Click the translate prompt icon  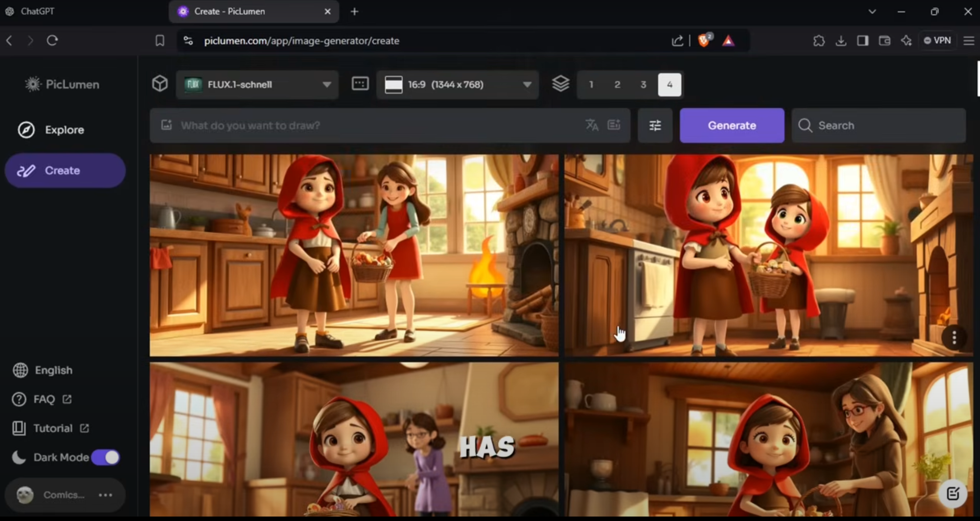(x=592, y=125)
